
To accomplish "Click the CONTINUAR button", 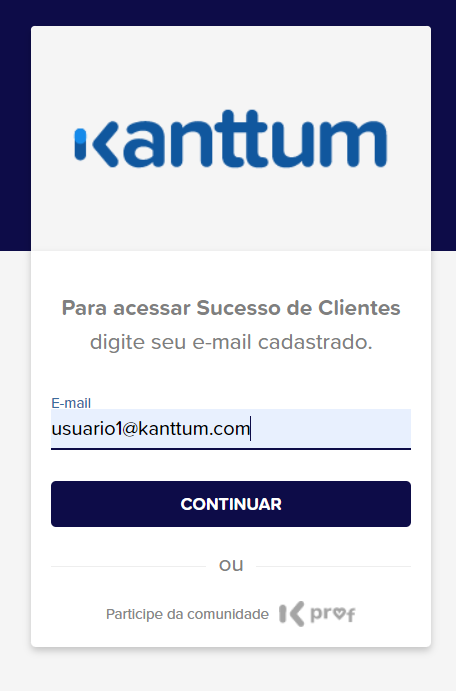I will pyautogui.click(x=231, y=504).
